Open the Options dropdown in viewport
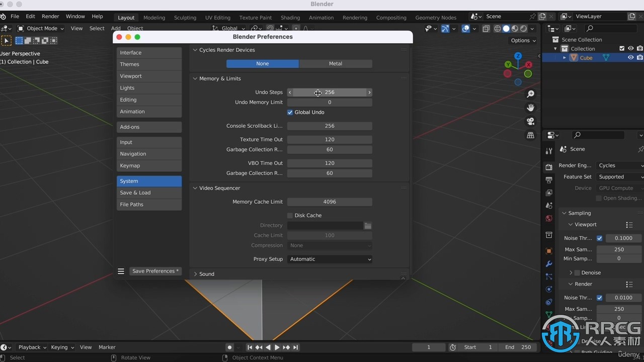Screen dimensions: 644x362 pos(523,41)
